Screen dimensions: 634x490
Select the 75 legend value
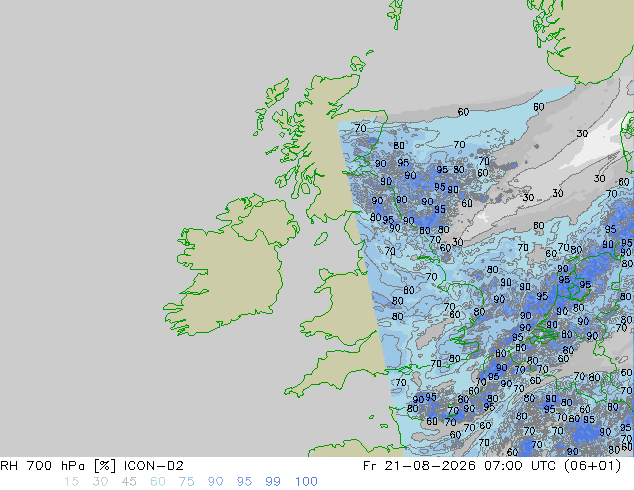[186, 482]
